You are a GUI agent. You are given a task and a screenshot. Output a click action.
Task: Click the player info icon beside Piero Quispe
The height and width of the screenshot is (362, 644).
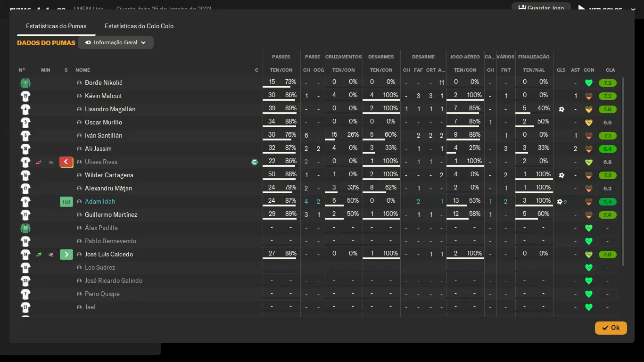(x=79, y=294)
